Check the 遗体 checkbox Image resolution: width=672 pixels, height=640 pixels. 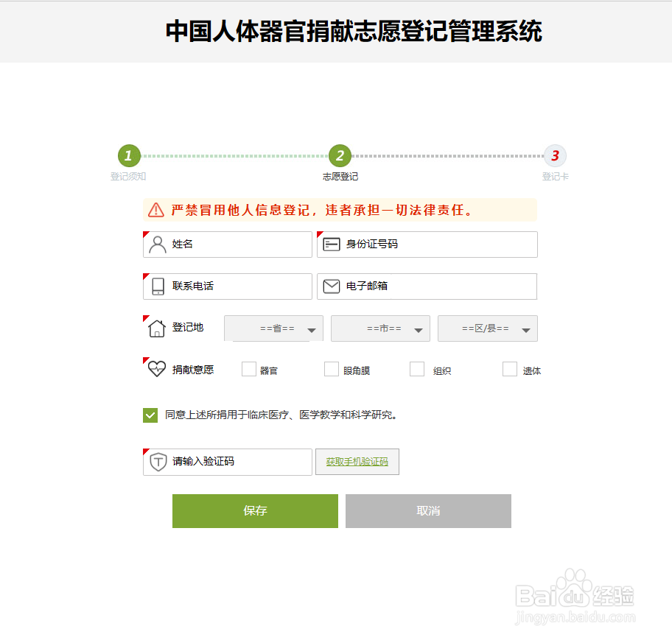(510, 369)
